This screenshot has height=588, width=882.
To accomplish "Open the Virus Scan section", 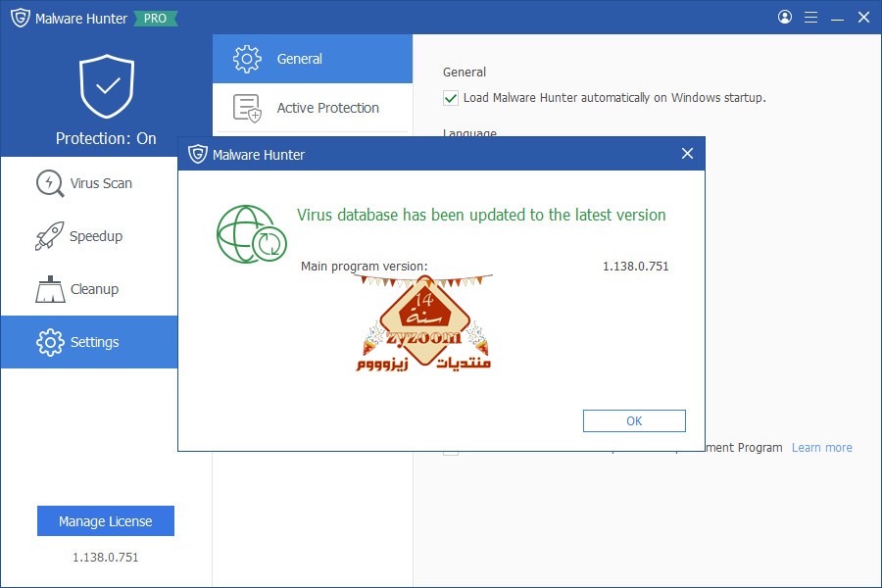I will pos(89,183).
